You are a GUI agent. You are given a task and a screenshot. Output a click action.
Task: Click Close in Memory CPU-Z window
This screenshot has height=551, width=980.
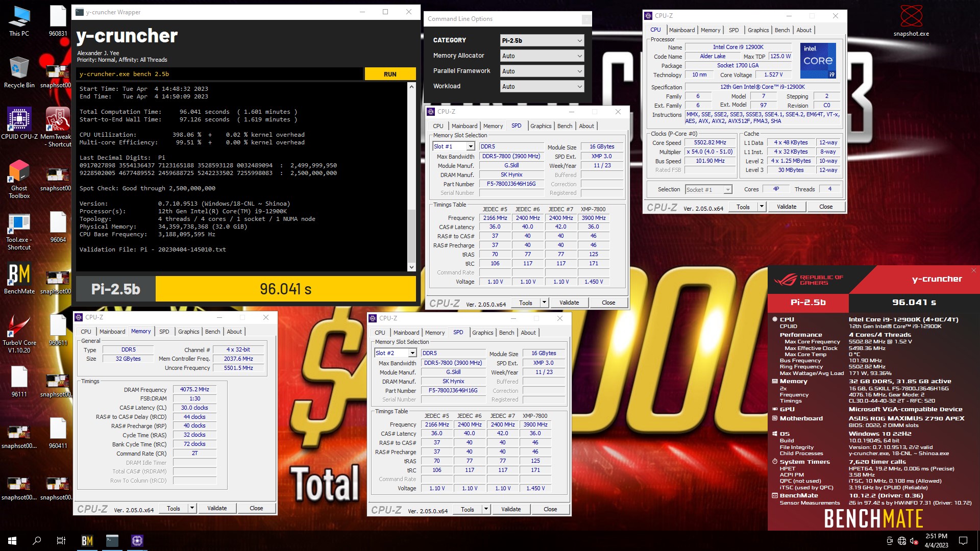[x=256, y=508]
